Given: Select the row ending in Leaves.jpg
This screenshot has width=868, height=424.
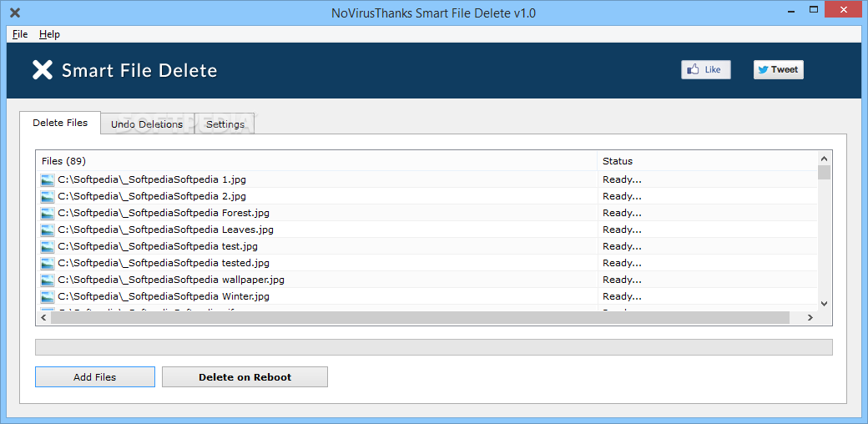Looking at the screenshot, I should (x=426, y=230).
